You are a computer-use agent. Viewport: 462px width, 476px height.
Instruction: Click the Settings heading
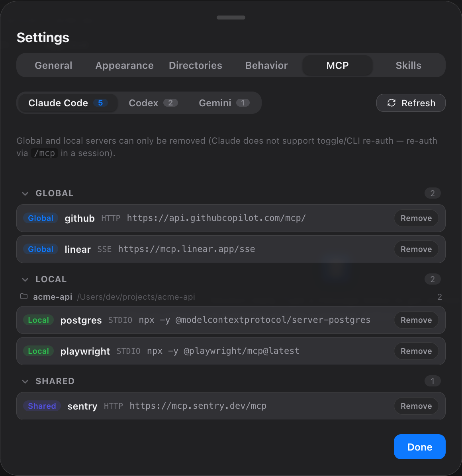click(x=43, y=38)
